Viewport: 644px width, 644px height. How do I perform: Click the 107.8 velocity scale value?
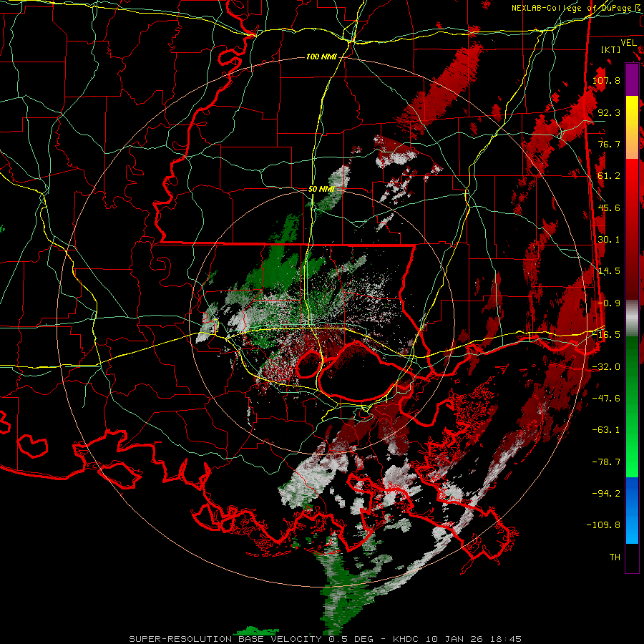tap(606, 80)
